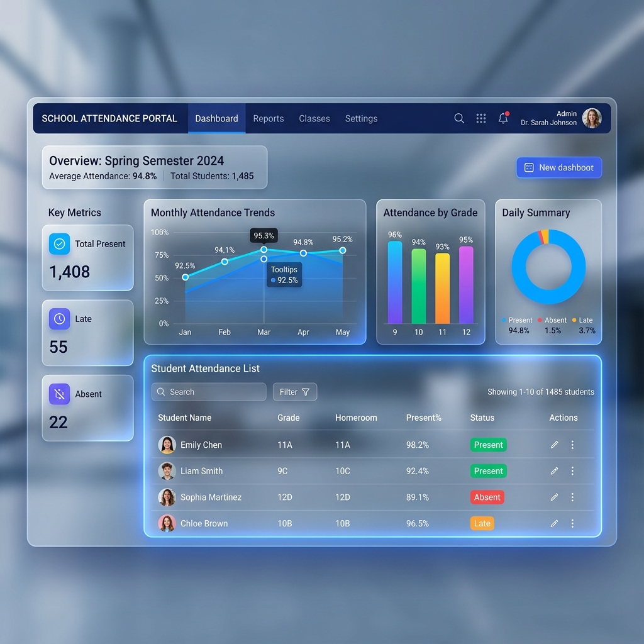Viewport: 644px width, 644px height.
Task: Click the Tooltips 92.5% popup
Action: 284,275
